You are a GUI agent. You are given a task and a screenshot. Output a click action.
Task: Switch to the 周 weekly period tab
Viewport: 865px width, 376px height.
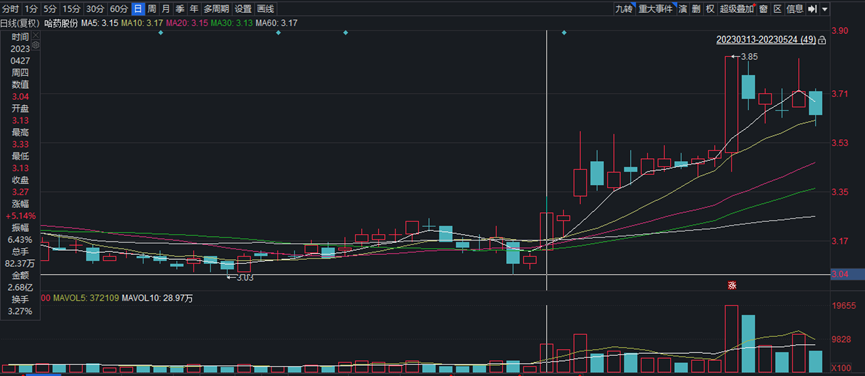152,9
